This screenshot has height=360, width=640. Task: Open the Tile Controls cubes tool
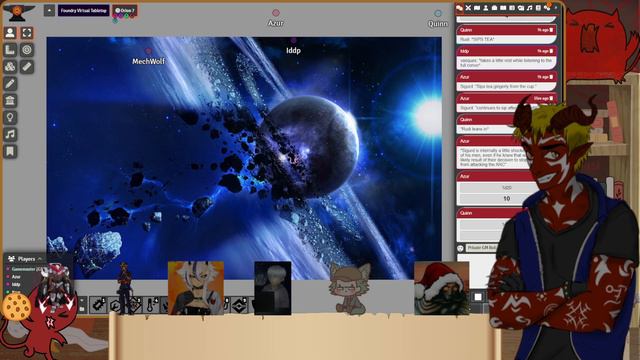point(10,67)
